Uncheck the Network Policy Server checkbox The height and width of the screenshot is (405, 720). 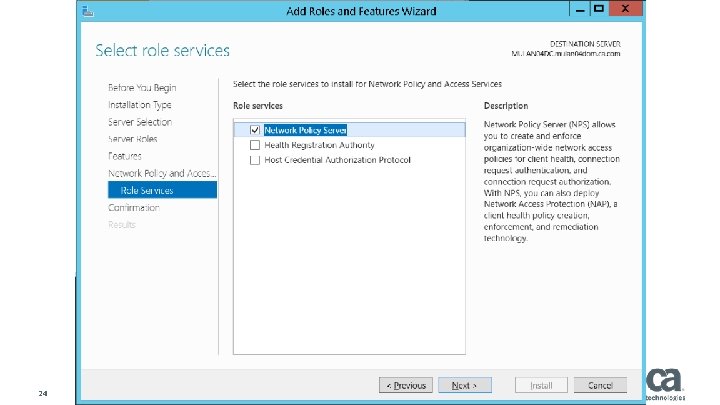[255, 130]
